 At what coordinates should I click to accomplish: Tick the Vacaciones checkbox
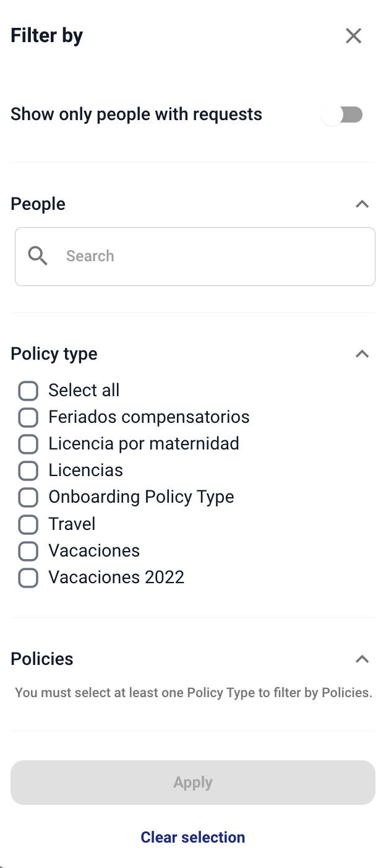28,551
